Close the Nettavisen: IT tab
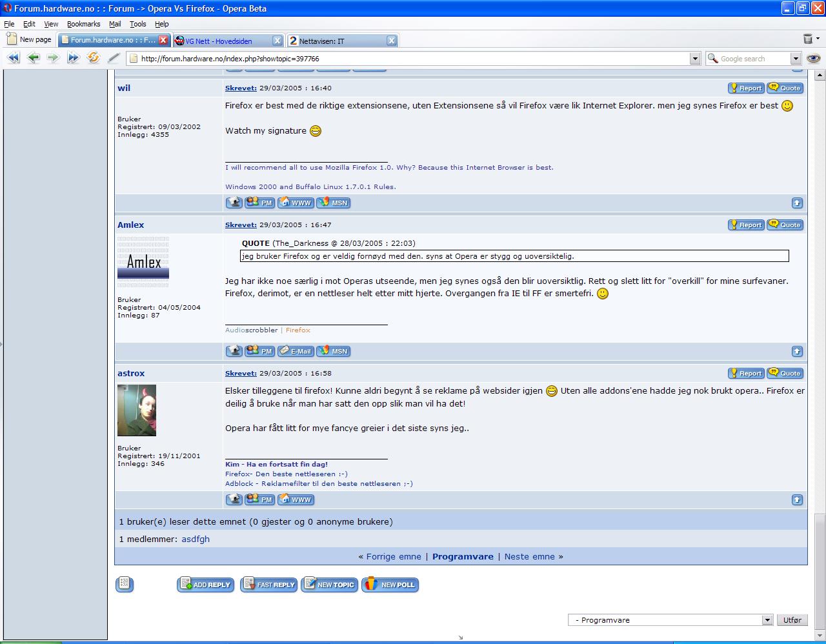This screenshot has height=644, width=826. point(392,40)
